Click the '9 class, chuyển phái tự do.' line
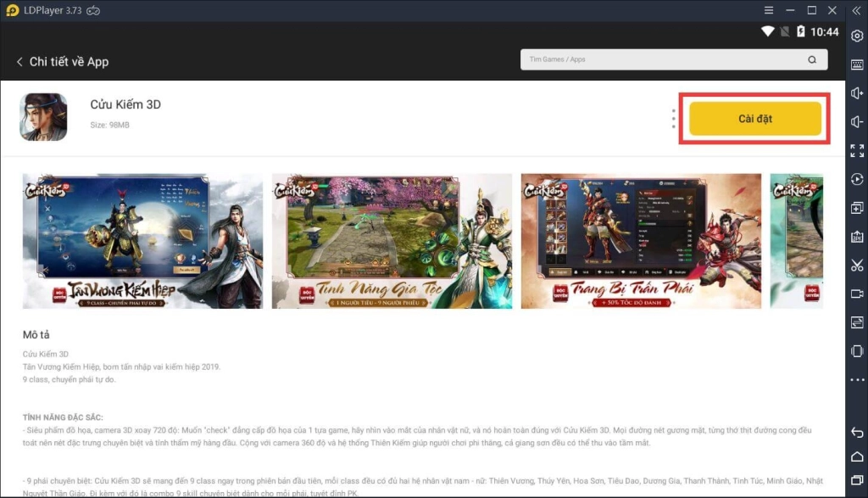 click(70, 379)
